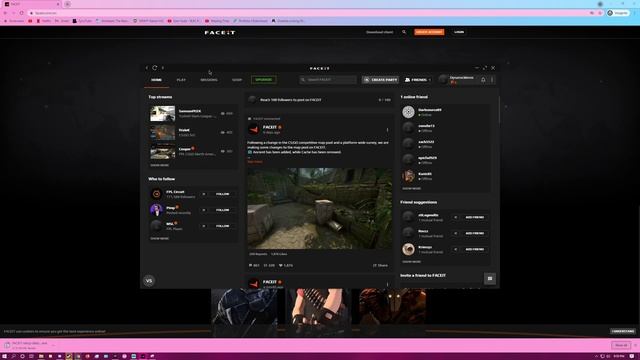This screenshot has width=640, height=360.
Task: Open the FACEIT author avatar on first post
Action: coord(253,129)
